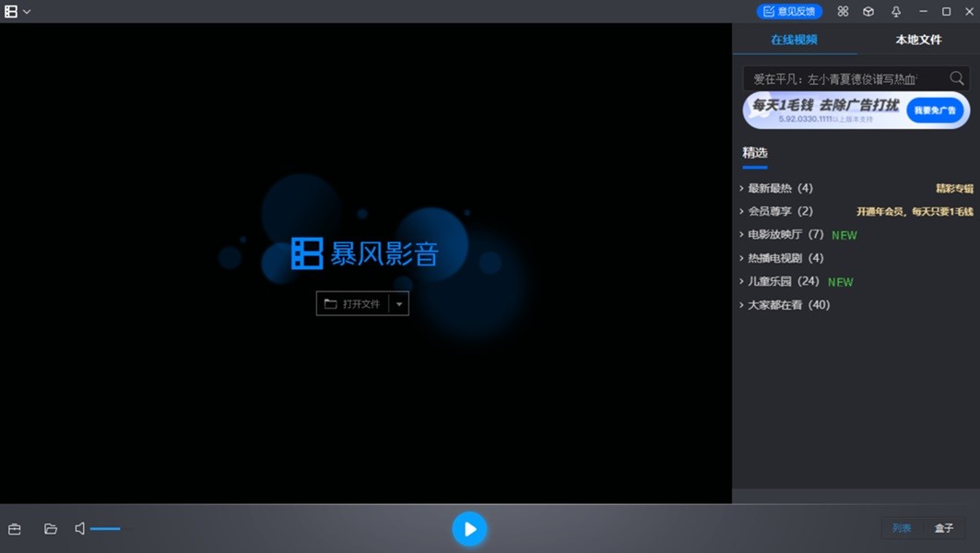Image resolution: width=980 pixels, height=553 pixels.
Task: Expand the 儿童乐园 category
Action: click(x=774, y=281)
